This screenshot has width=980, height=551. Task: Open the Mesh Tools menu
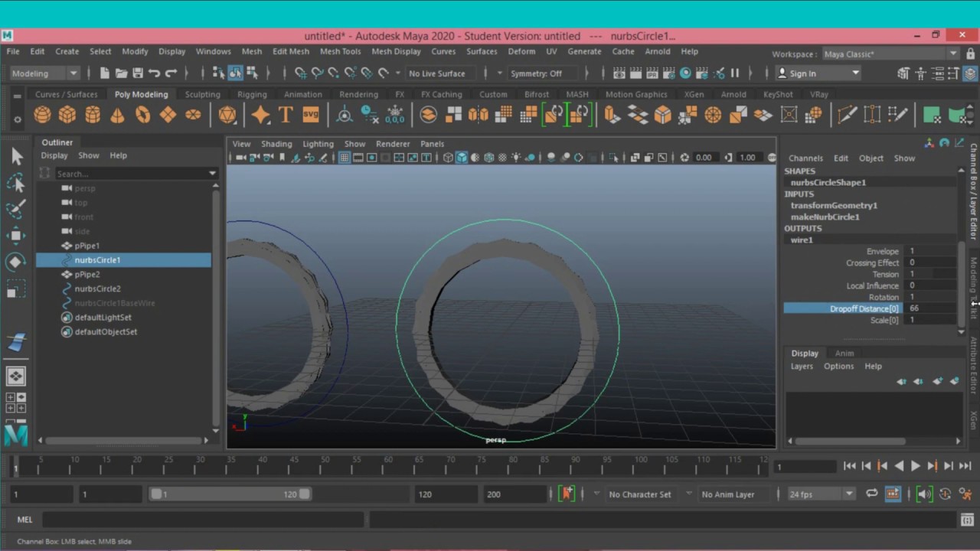click(340, 51)
